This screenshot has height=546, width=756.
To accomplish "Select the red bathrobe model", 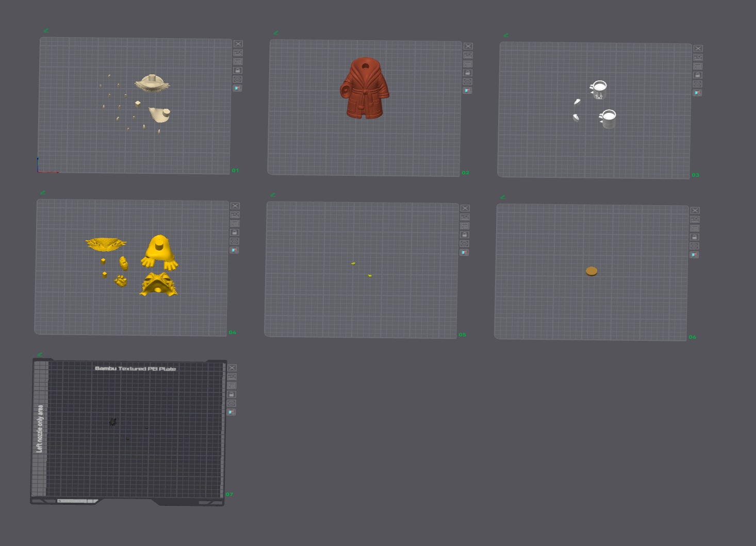I will pos(365,88).
